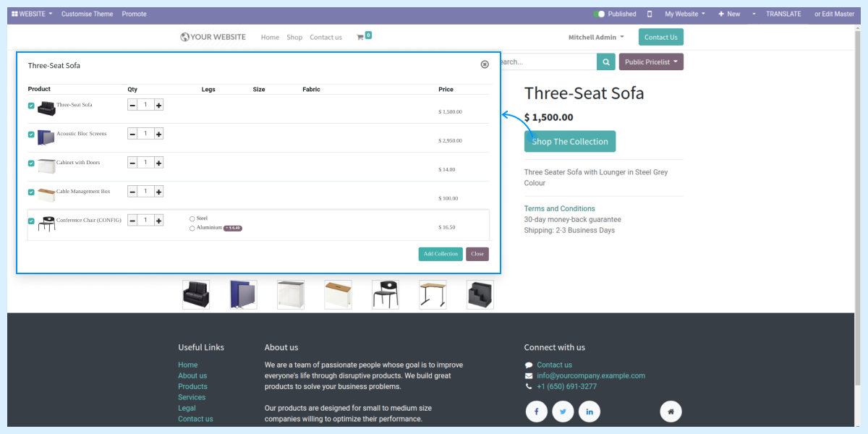The height and width of the screenshot is (434, 868).
Task: Open the Terms and Conditions link
Action: (x=559, y=208)
